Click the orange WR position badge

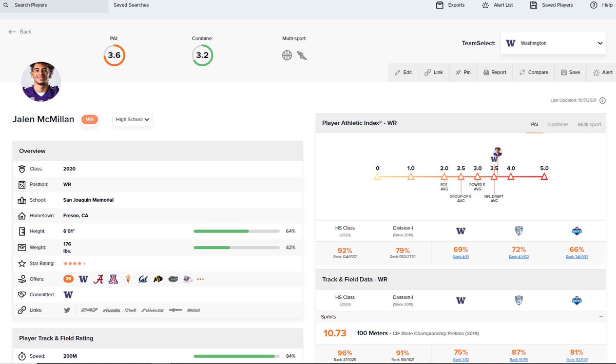(x=89, y=120)
